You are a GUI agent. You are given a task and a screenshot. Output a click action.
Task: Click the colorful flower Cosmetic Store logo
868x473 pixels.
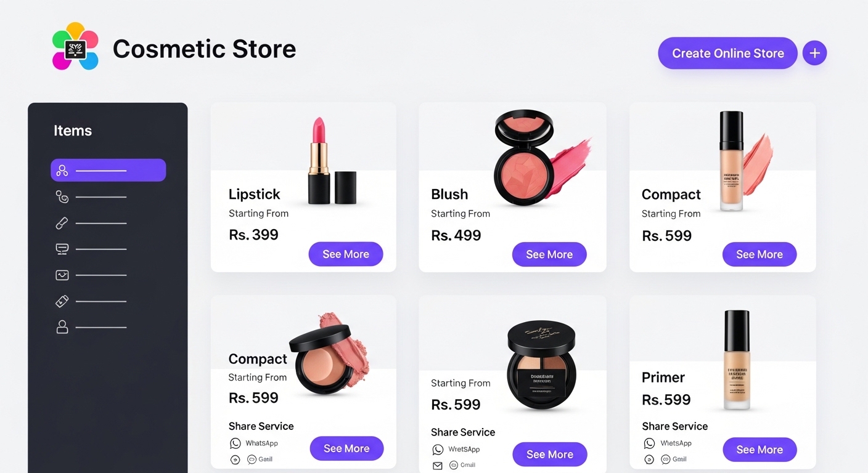75,47
